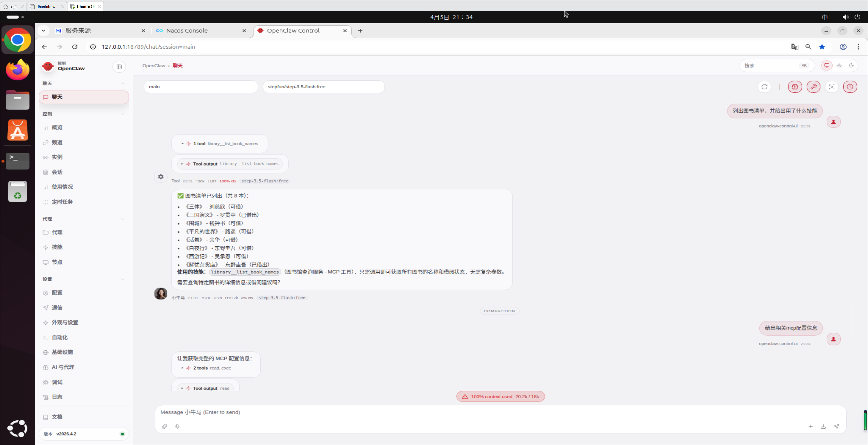
Task: Click the focus mode icon
Action: pos(832,87)
